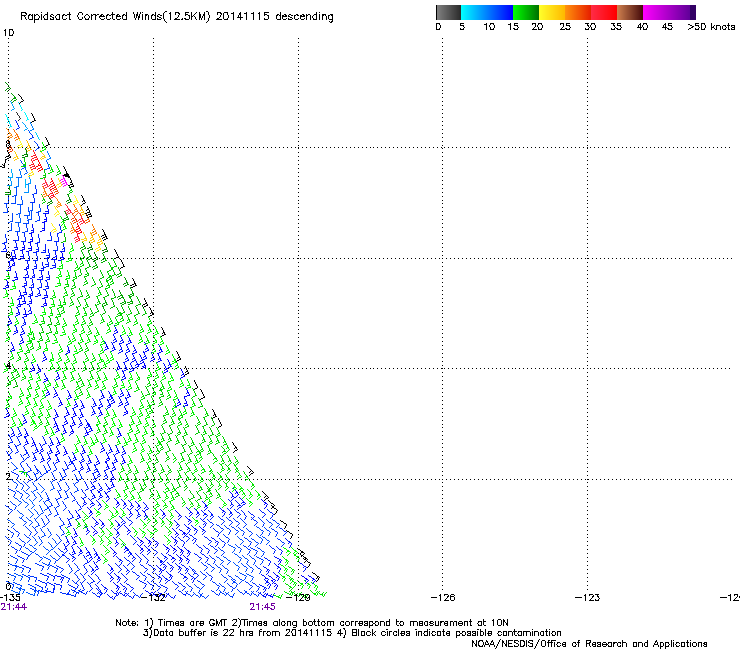
Task: Click the '>50 knots' legend label
Action: pyautogui.click(x=711, y=27)
